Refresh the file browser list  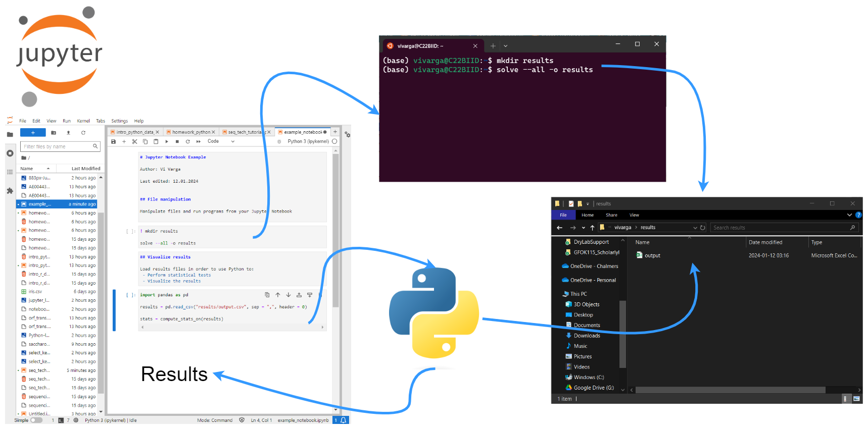(83, 133)
